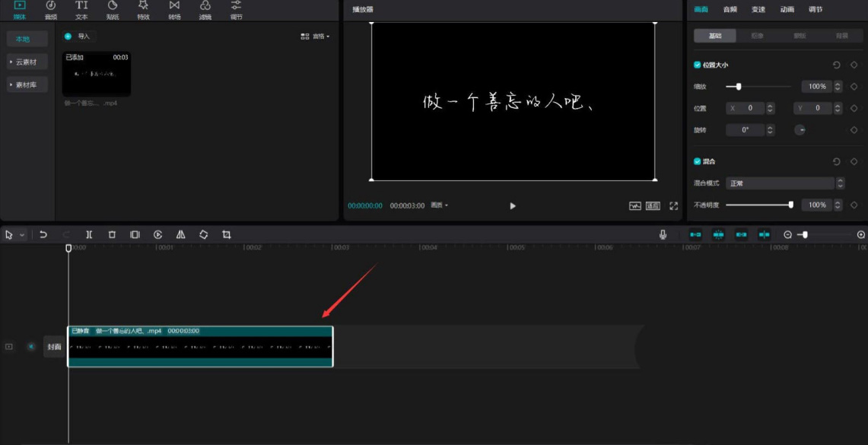Image resolution: width=868 pixels, height=445 pixels.
Task: Open the voiceover recording microphone icon
Action: [661, 234]
